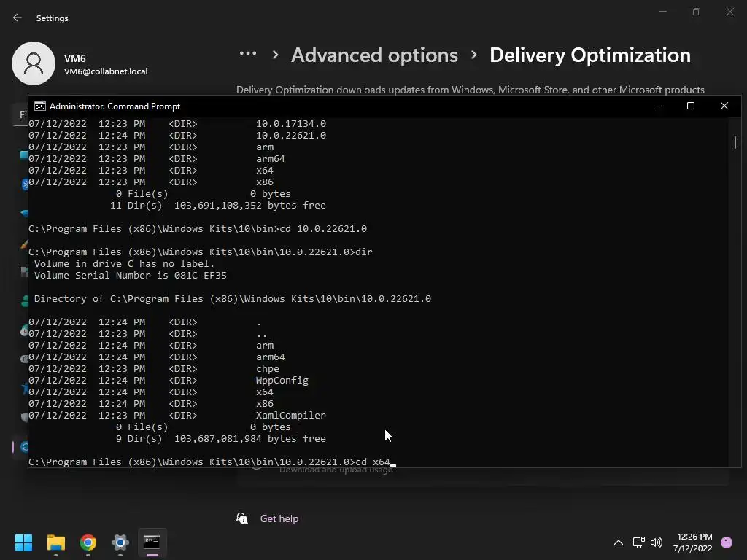Click the '10.0.22621.0' directory listing entry
This screenshot has height=560, width=747.
(x=290, y=135)
